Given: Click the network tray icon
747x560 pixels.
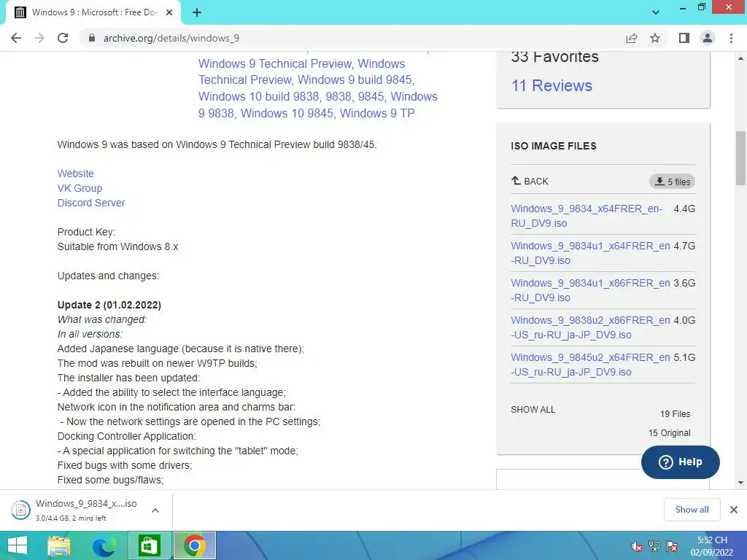Looking at the screenshot, I should [654, 547].
